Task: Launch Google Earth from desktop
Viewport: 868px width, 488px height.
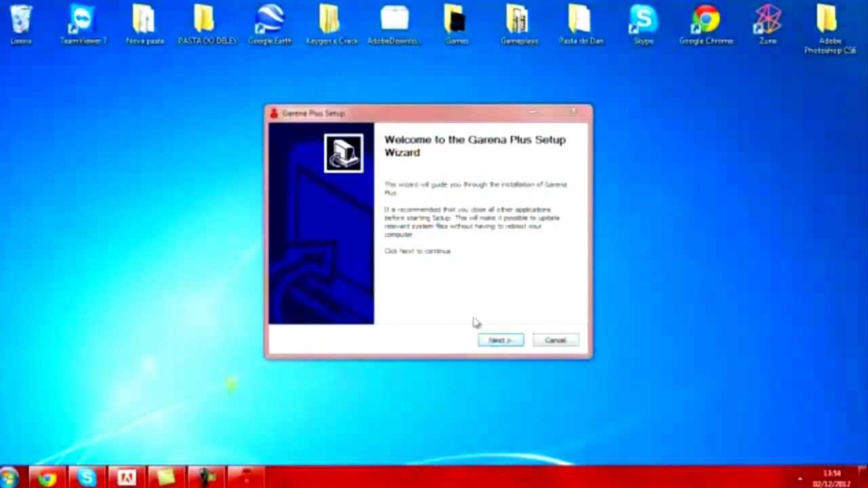Action: [x=270, y=25]
